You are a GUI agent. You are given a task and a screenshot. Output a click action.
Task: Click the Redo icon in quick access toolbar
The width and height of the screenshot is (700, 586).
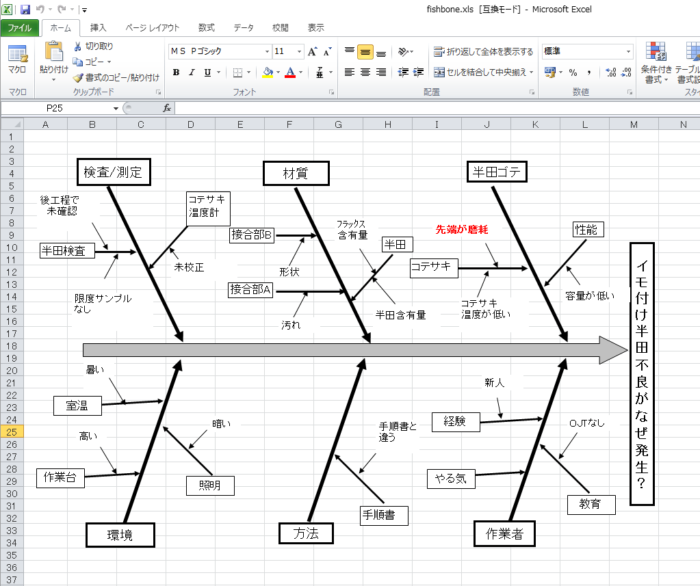[62, 9]
